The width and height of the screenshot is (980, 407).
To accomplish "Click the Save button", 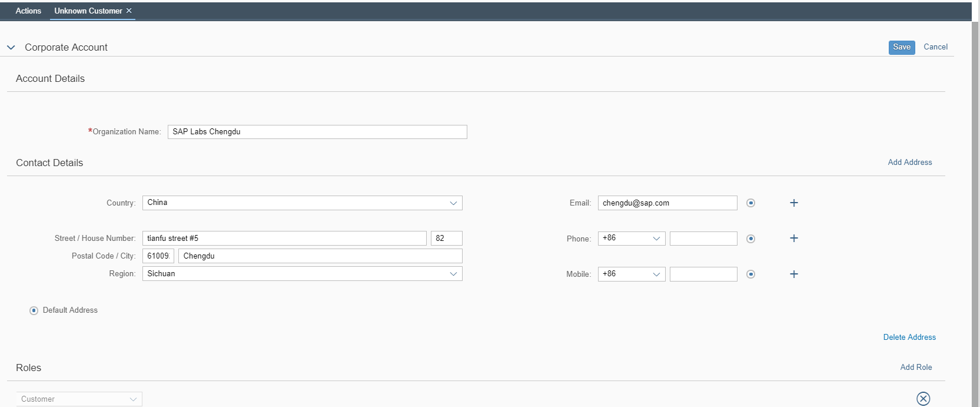I will [902, 47].
